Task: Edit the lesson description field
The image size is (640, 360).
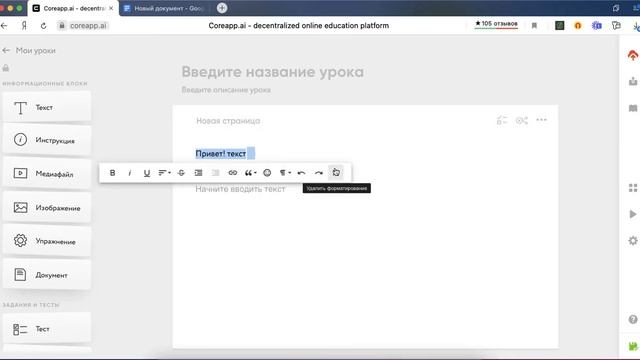Action: tap(226, 90)
